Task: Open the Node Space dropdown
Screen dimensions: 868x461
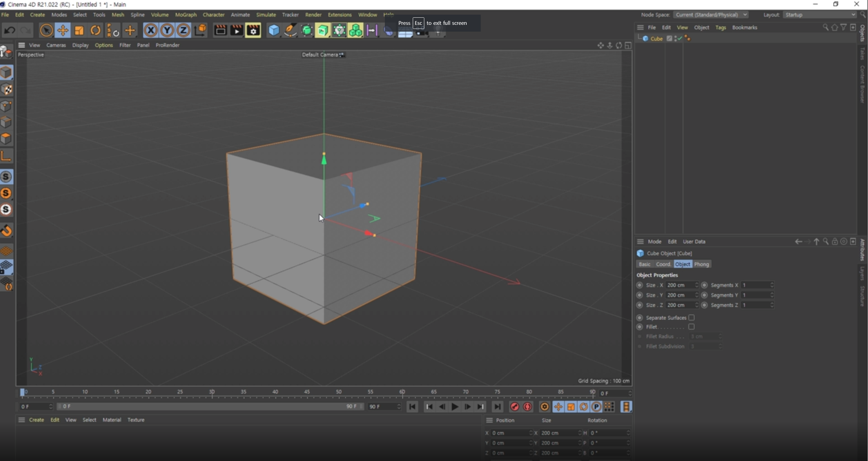Action: [x=711, y=15]
